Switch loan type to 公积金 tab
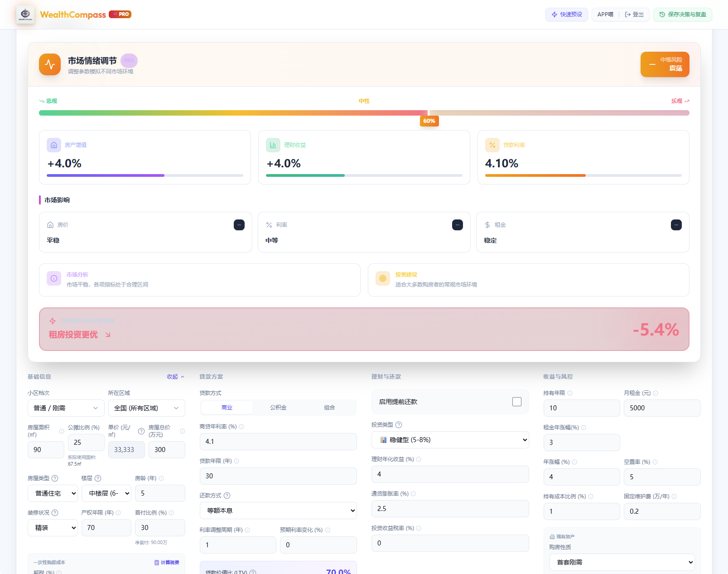This screenshot has height=574, width=728. [278, 408]
